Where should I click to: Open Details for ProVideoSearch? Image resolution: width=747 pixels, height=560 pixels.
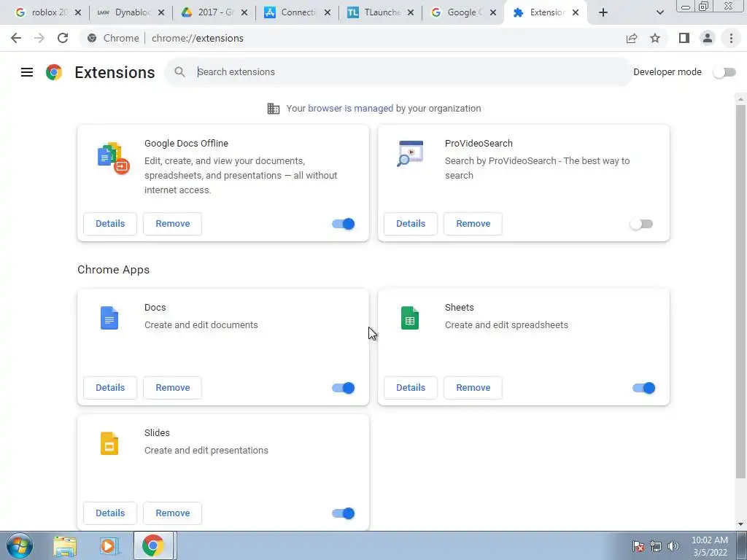coord(411,224)
